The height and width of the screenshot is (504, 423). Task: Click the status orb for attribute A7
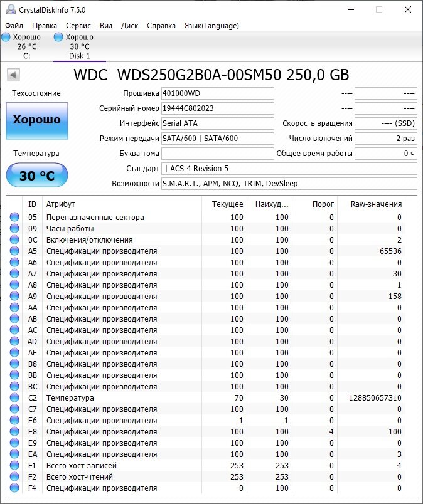[x=14, y=273]
